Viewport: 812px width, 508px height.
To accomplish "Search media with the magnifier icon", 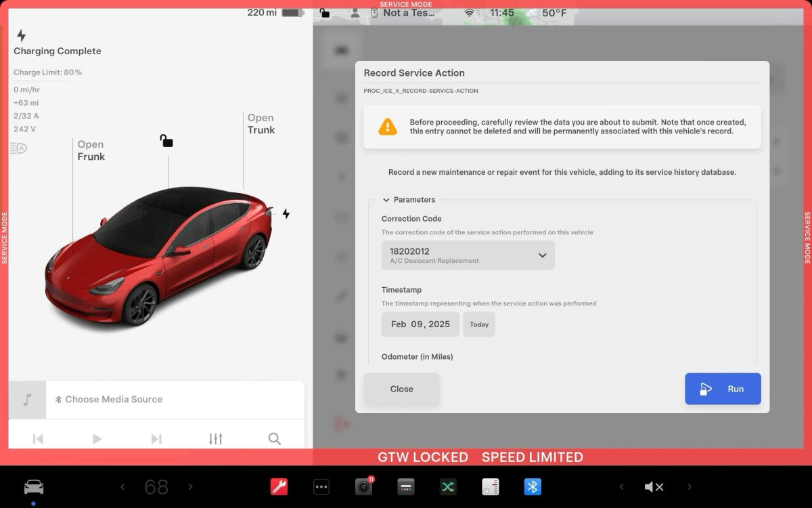I will [274, 439].
